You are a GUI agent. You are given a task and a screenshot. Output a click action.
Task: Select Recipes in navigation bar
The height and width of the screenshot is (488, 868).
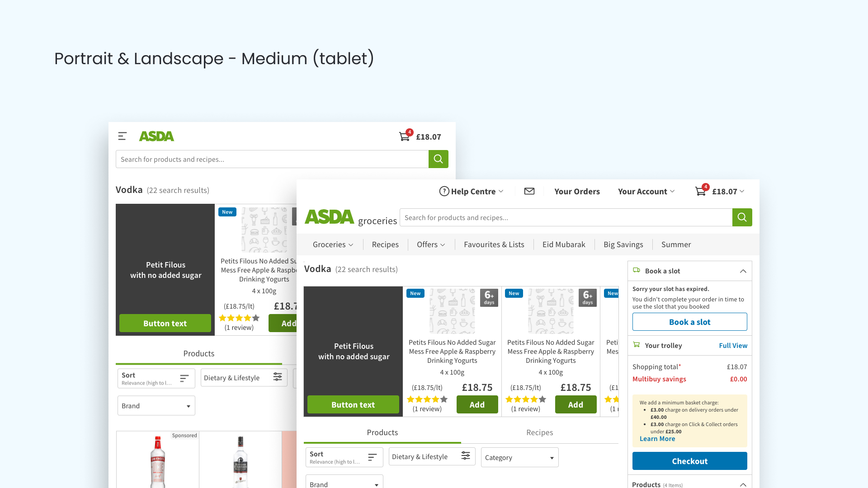(385, 244)
